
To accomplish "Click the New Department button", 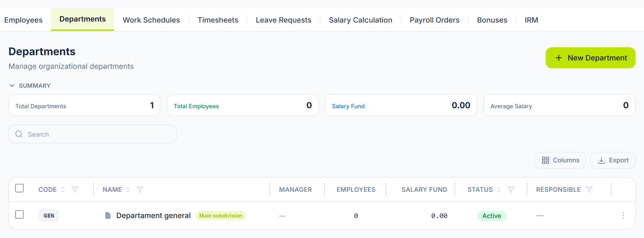I will click(590, 58).
